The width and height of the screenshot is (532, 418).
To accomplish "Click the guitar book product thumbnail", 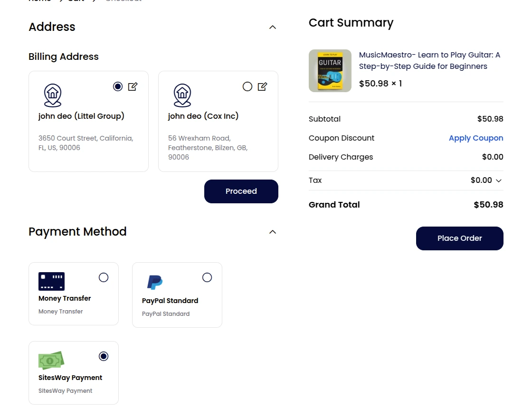I will click(330, 71).
